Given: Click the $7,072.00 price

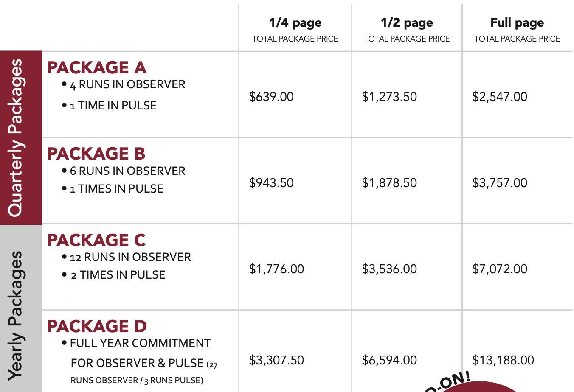Looking at the screenshot, I should (x=500, y=269).
